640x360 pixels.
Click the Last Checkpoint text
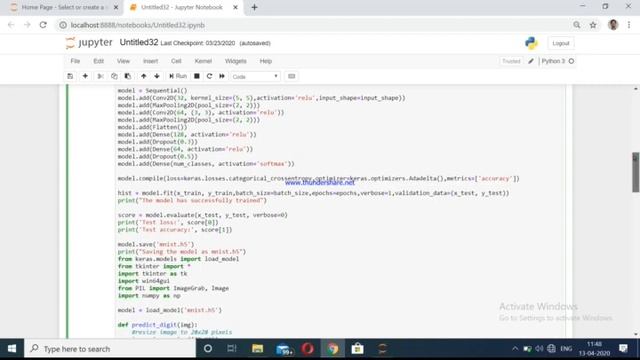(x=198, y=43)
